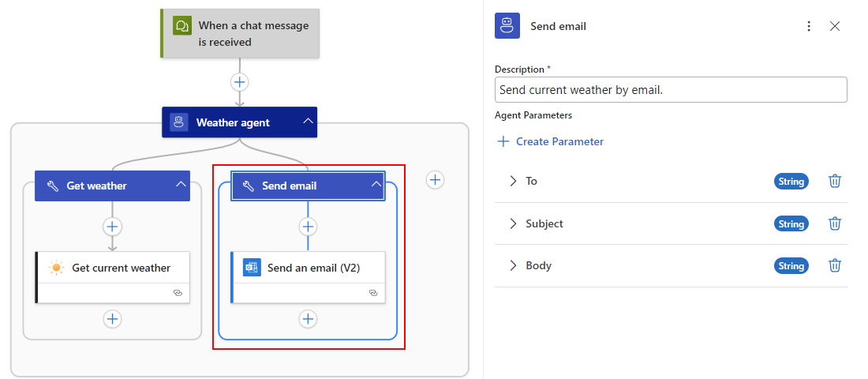Collapse the Get weather tool
This screenshot has width=868, height=379.
[x=181, y=185]
